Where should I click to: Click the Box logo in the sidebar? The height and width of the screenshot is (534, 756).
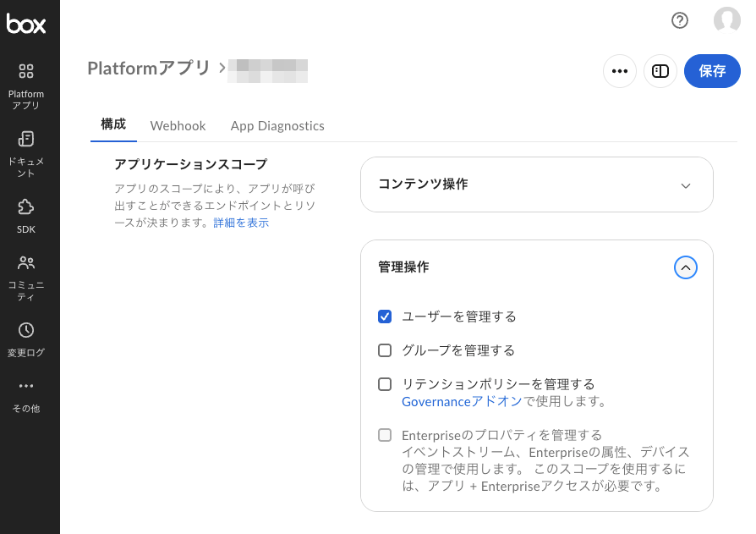[x=26, y=25]
